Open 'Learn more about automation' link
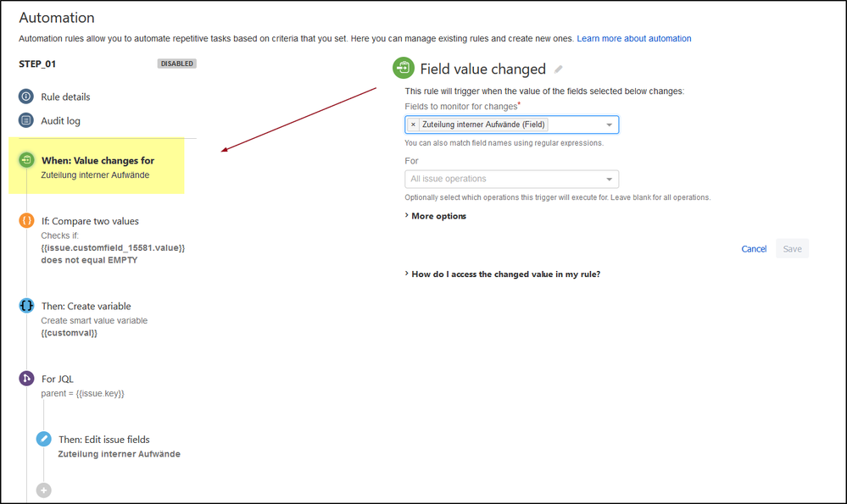This screenshot has width=847, height=504. coord(633,38)
